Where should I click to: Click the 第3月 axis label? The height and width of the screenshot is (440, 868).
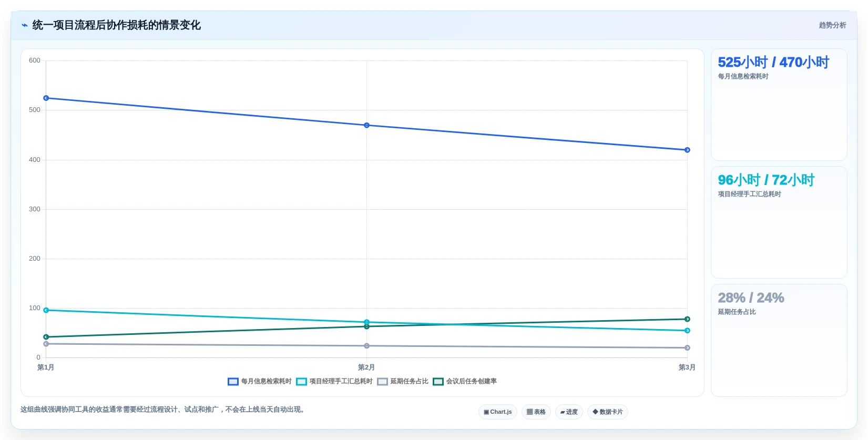687,367
